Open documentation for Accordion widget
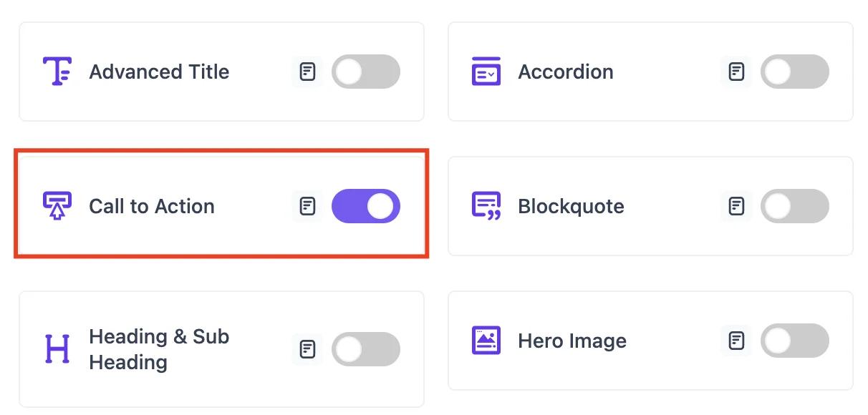Viewport: 868px width, 415px height. (x=736, y=71)
